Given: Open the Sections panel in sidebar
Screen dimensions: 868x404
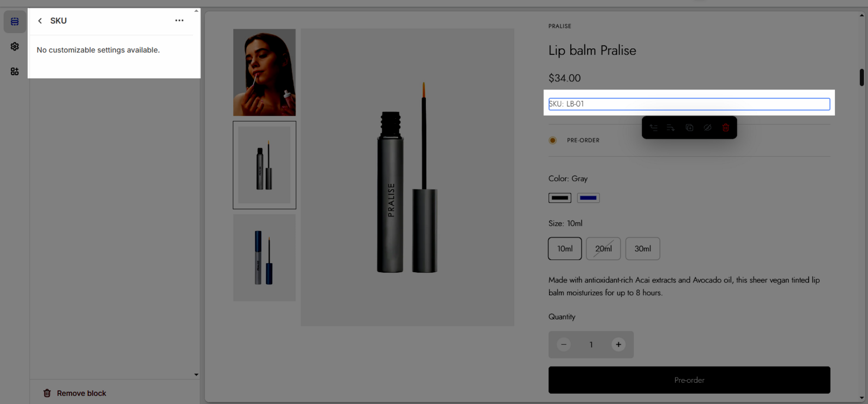Looking at the screenshot, I should 15,22.
